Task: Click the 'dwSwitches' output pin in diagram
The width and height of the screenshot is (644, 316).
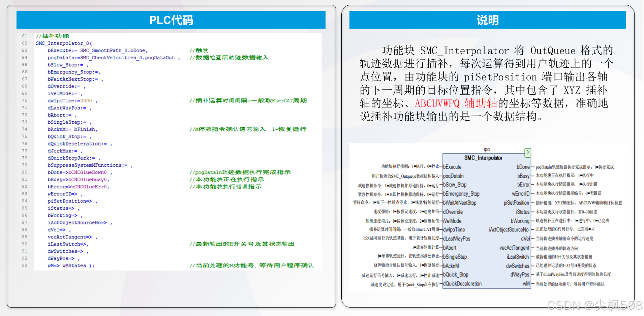Action: (x=518, y=266)
